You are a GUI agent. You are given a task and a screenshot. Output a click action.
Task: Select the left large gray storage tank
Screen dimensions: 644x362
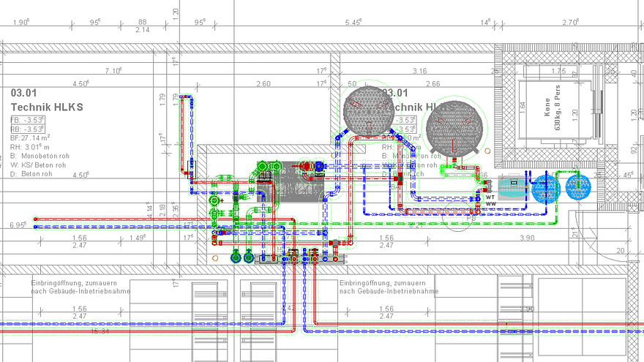(368, 109)
